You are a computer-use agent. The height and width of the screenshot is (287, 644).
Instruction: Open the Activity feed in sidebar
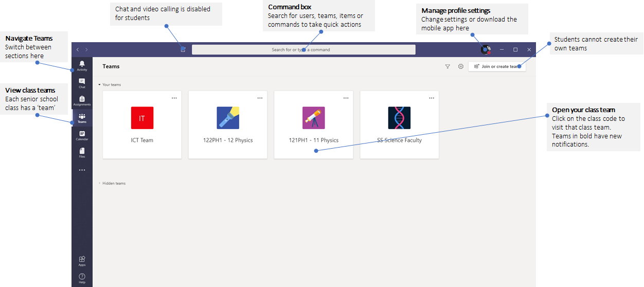point(82,65)
